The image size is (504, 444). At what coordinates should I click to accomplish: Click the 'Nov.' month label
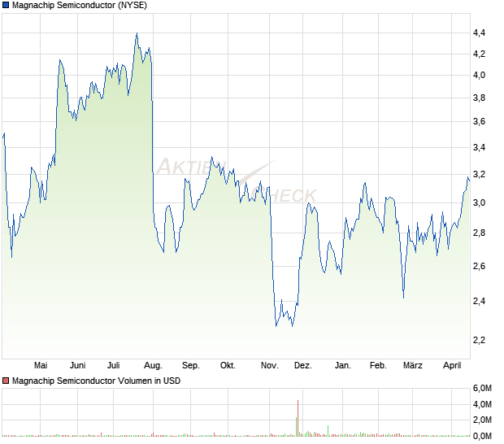[270, 366]
